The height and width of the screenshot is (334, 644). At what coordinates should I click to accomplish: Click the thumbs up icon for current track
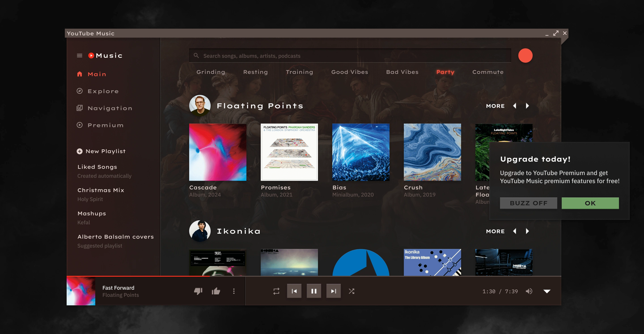pyautogui.click(x=216, y=291)
